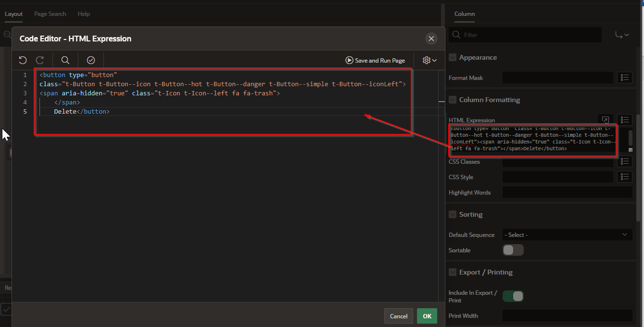
Task: Click the class attribute text on line 2
Action: click(x=223, y=84)
